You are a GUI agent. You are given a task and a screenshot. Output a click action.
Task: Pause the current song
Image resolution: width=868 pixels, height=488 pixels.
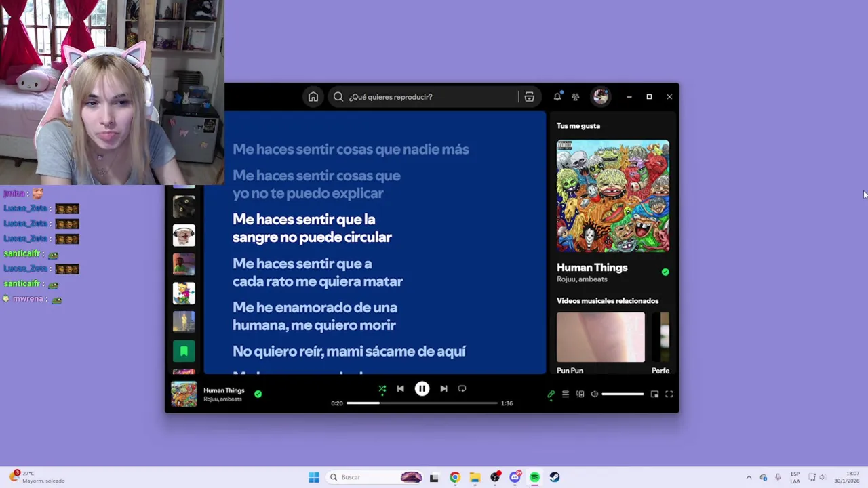click(422, 389)
